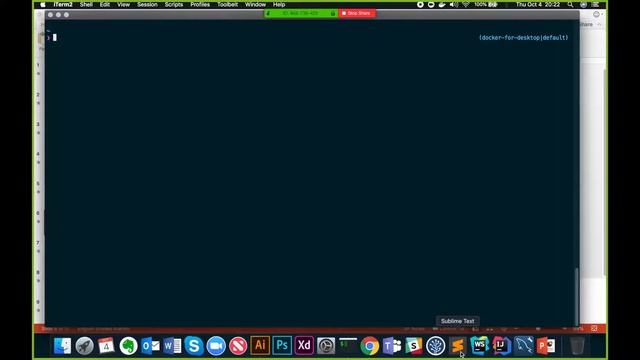Viewport: 640px width, 360px height.
Task: Open IntelliJ IDEA from the Dock
Action: 502,346
